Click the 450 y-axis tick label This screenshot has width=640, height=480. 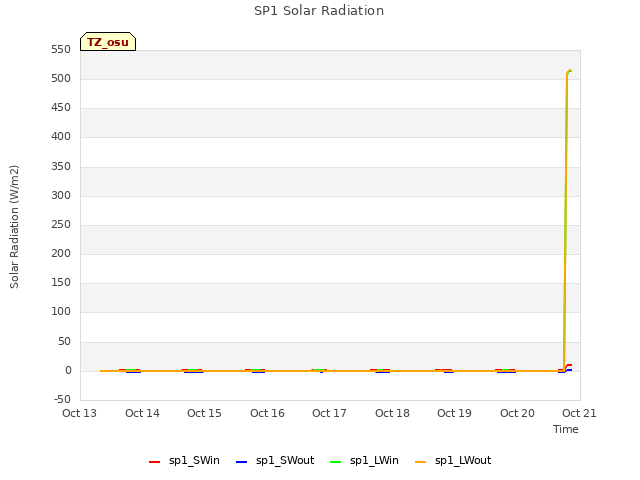(x=61, y=107)
